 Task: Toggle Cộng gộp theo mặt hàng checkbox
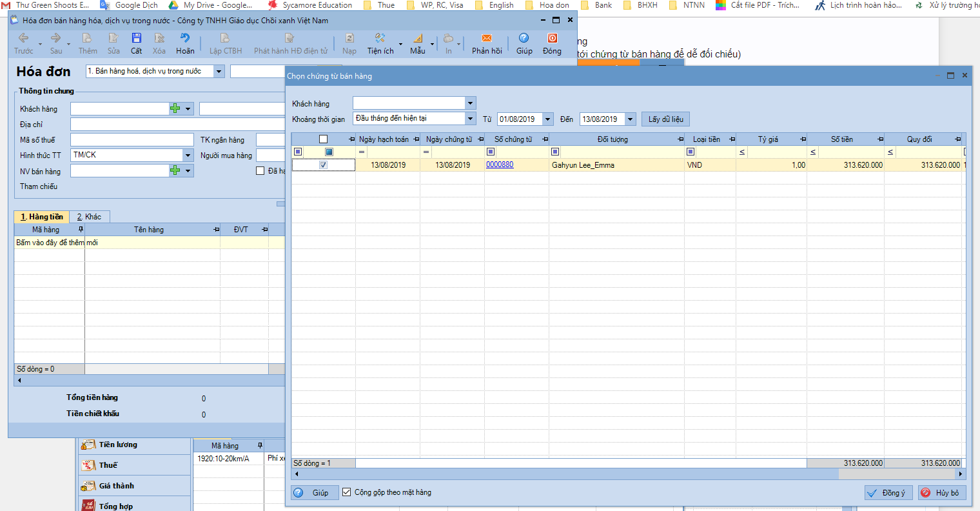coord(347,492)
